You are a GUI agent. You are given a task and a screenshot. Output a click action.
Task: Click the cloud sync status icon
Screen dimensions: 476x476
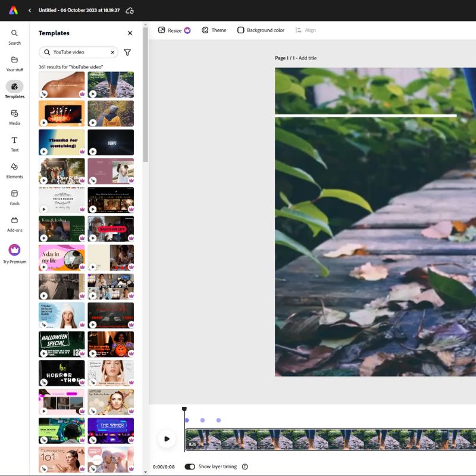(x=130, y=11)
